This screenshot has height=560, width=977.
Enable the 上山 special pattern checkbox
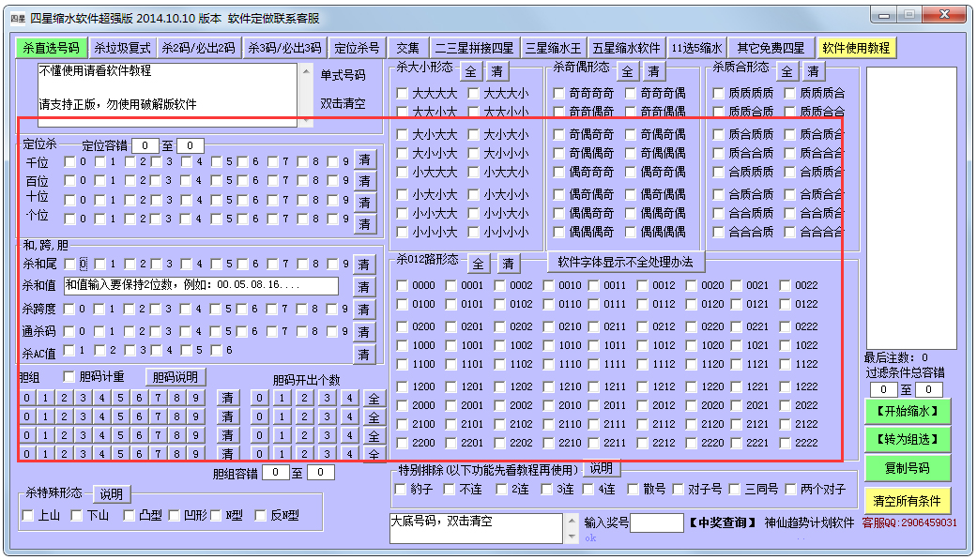tap(27, 515)
